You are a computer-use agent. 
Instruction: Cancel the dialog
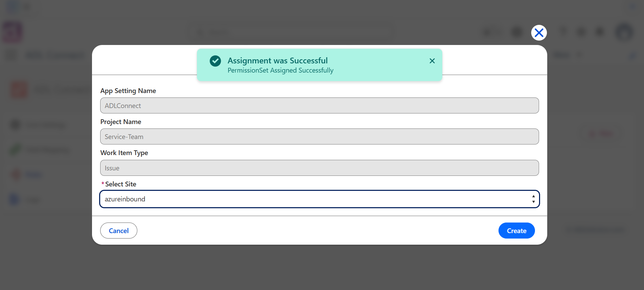tap(119, 231)
